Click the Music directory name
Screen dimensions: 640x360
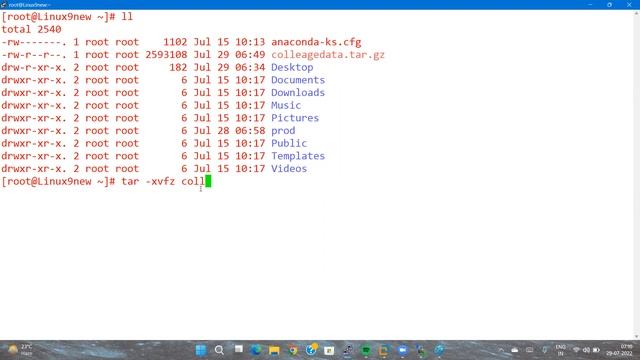point(286,105)
